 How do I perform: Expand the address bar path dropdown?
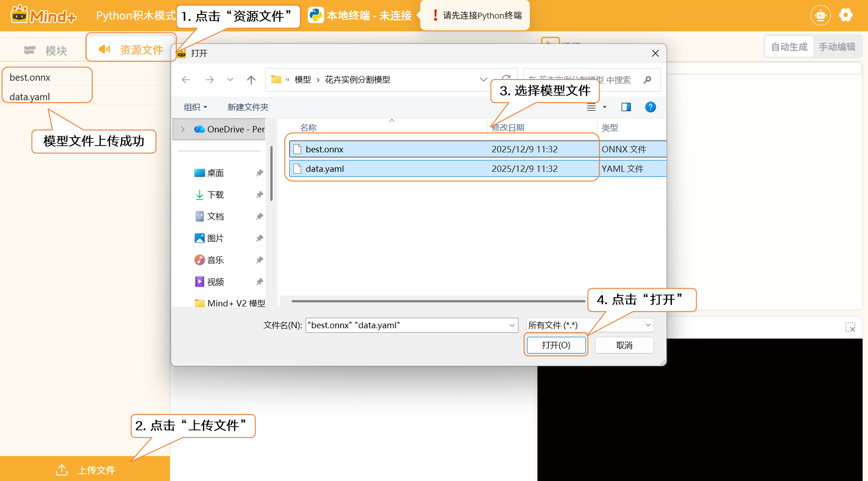(483, 80)
